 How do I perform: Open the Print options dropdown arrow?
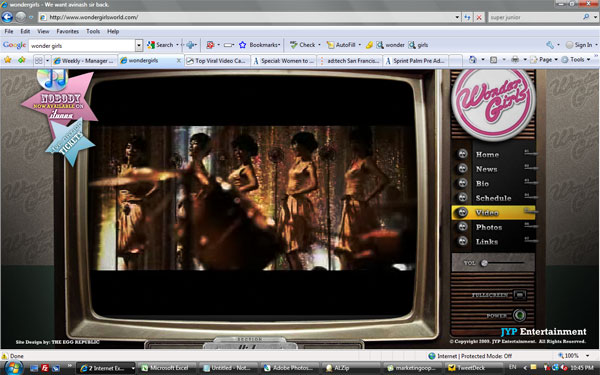(x=525, y=60)
